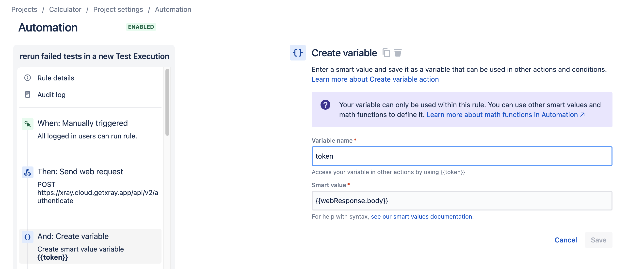Click the duplicate component copy icon
Image resolution: width=644 pixels, height=269 pixels.
386,53
